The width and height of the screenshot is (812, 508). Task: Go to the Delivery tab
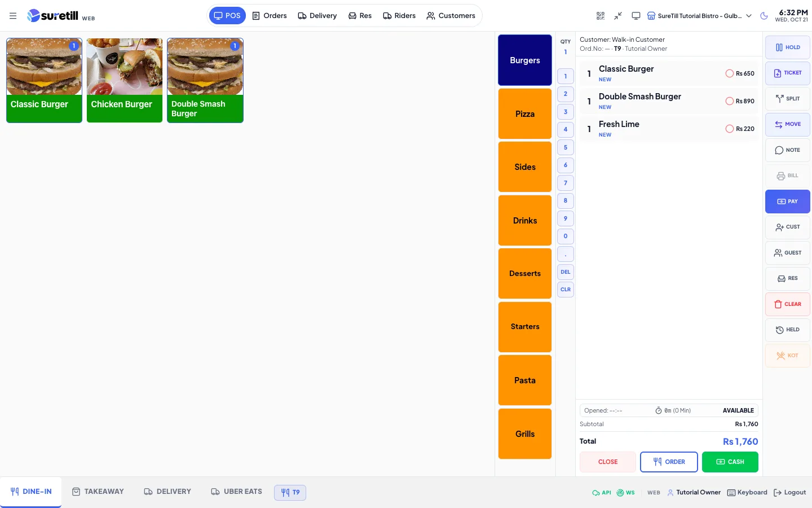pyautogui.click(x=317, y=16)
